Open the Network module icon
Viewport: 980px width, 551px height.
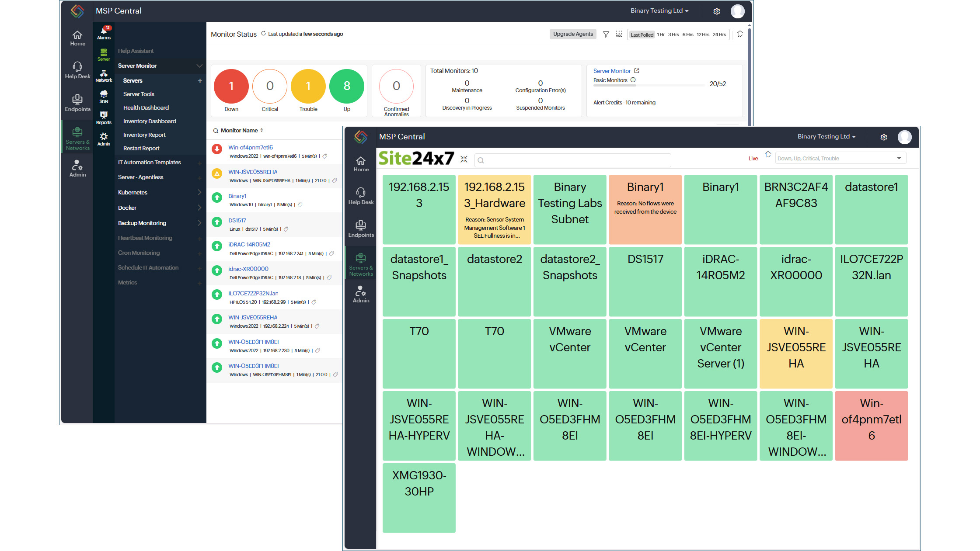coord(104,76)
